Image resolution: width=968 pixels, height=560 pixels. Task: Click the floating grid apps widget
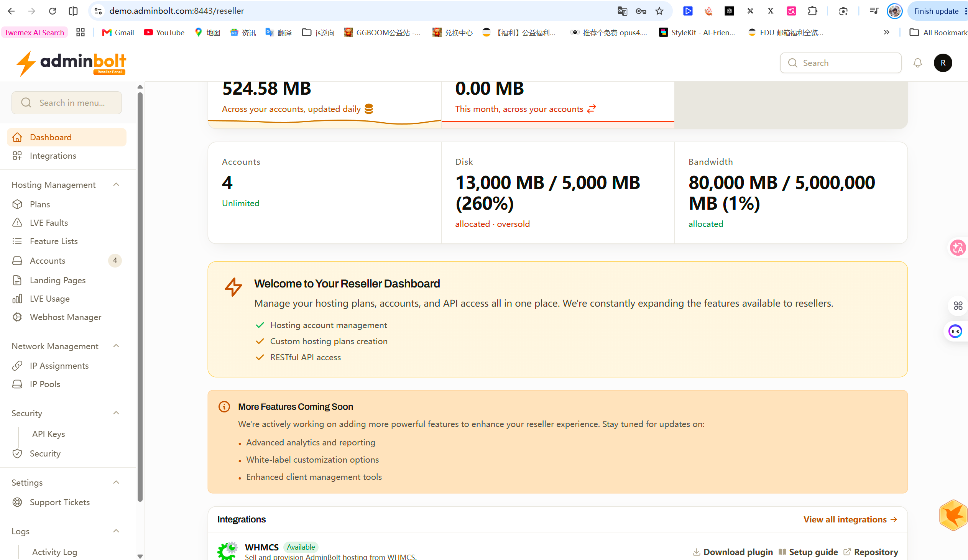coord(958,306)
